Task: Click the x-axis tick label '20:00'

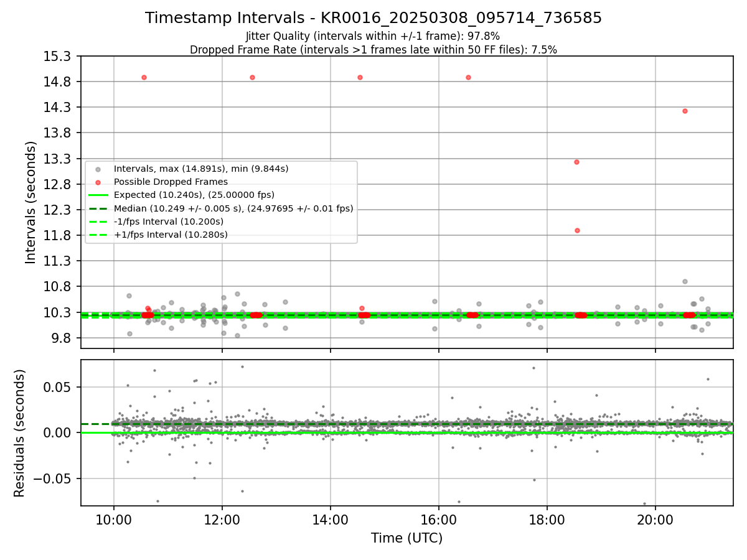Action: 655,520
